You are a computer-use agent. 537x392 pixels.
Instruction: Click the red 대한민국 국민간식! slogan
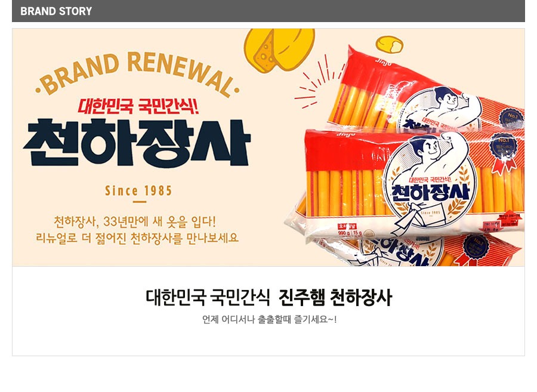[138, 106]
